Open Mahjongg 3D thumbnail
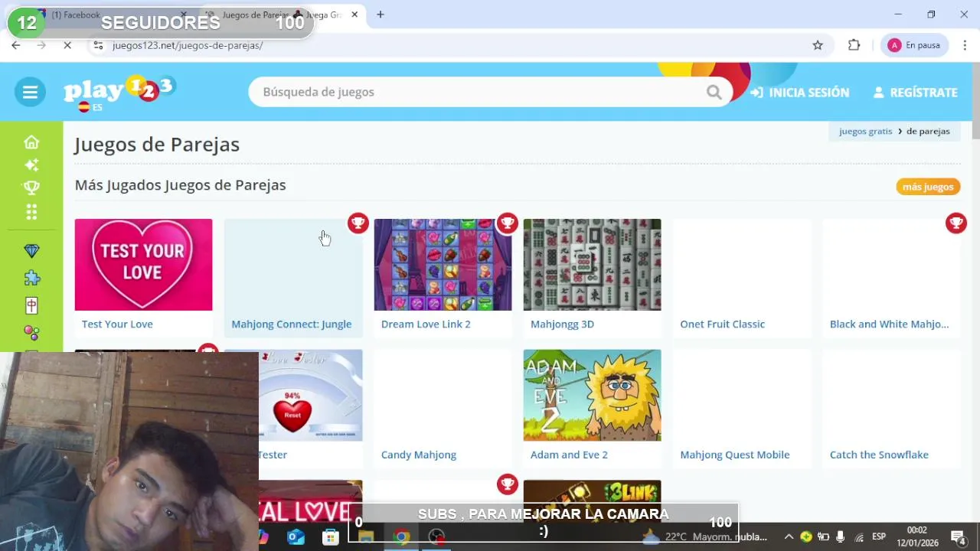The width and height of the screenshot is (980, 551). click(592, 265)
